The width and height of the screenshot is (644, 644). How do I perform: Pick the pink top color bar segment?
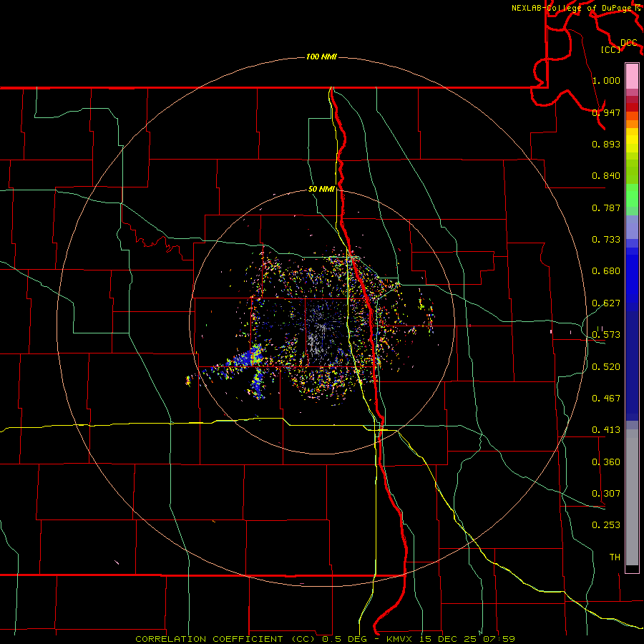pos(632,76)
